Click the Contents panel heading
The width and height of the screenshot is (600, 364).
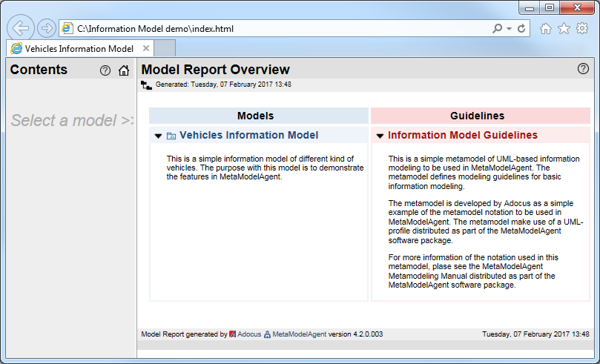click(39, 70)
